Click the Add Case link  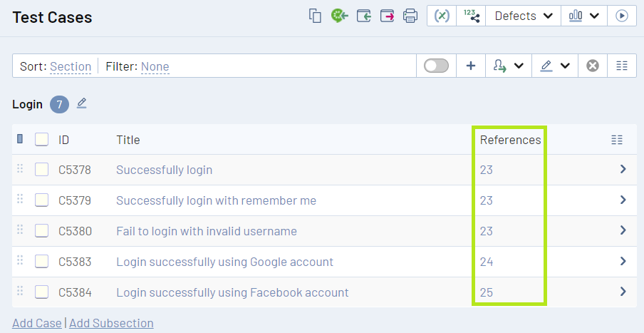point(37,323)
